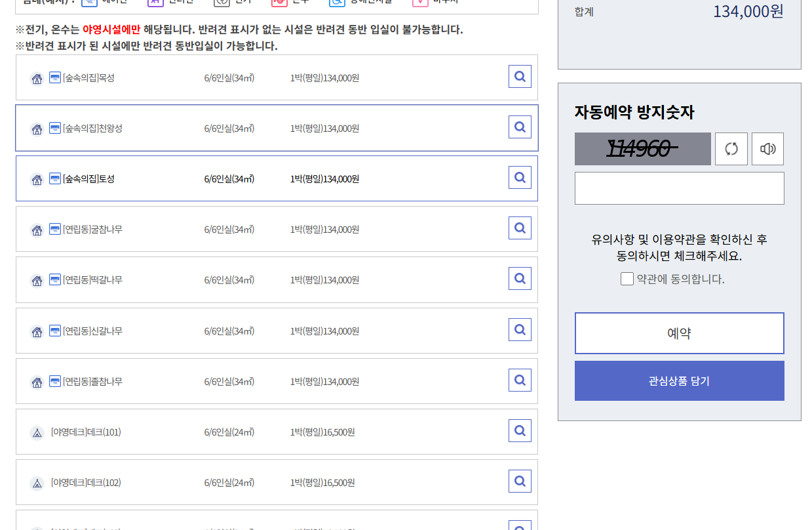Open details magnifier for [숲속의집]목성

pyautogui.click(x=520, y=77)
